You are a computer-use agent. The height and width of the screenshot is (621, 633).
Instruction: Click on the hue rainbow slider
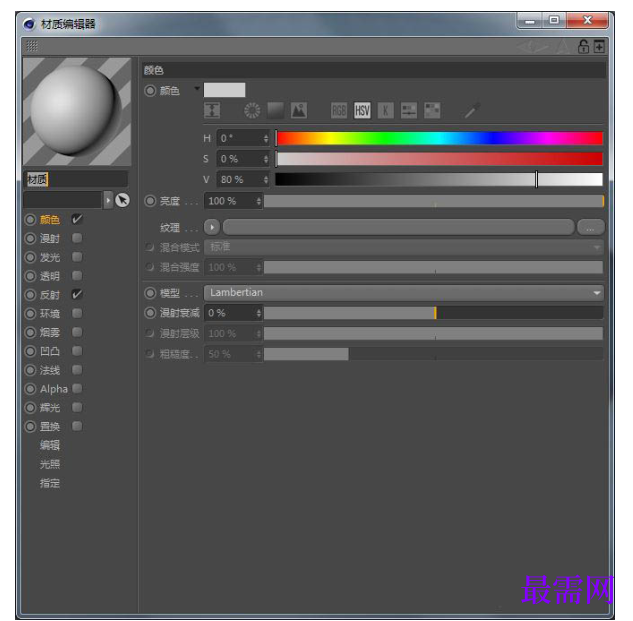tap(440, 138)
